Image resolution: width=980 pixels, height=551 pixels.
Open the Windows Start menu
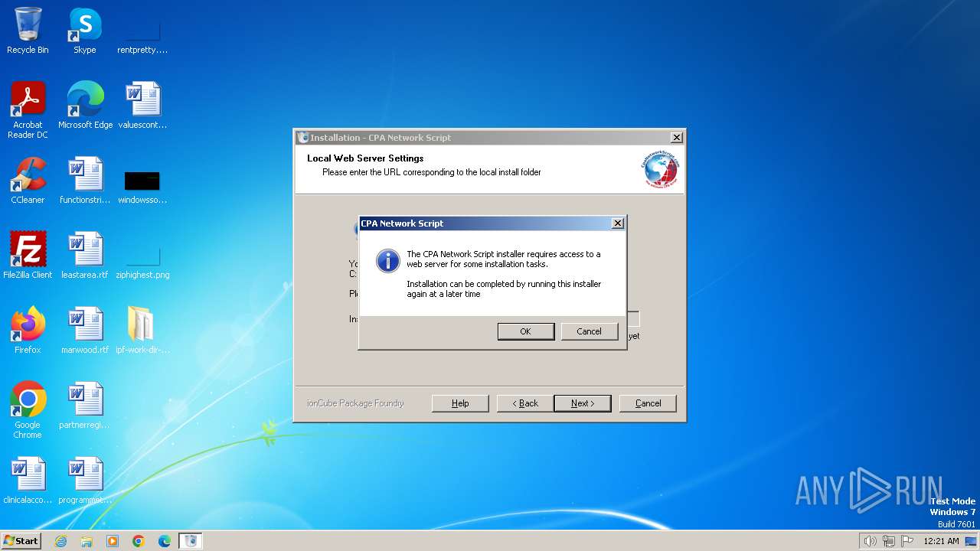click(21, 540)
